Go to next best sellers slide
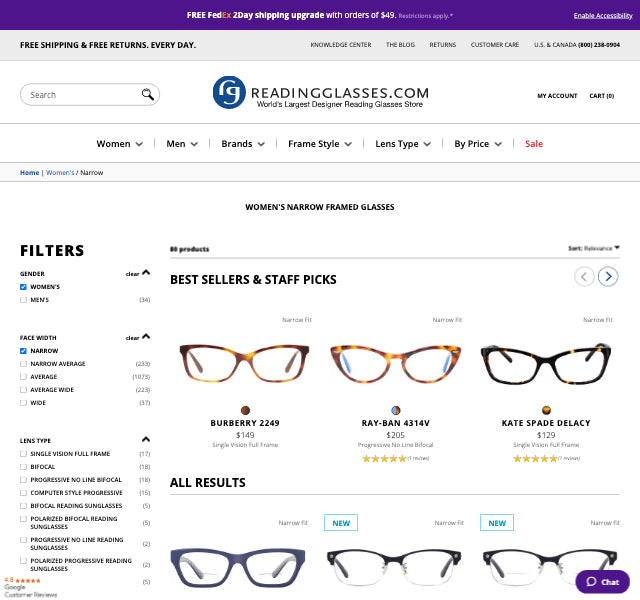Viewport: 640px width, 600px height. pos(608,276)
